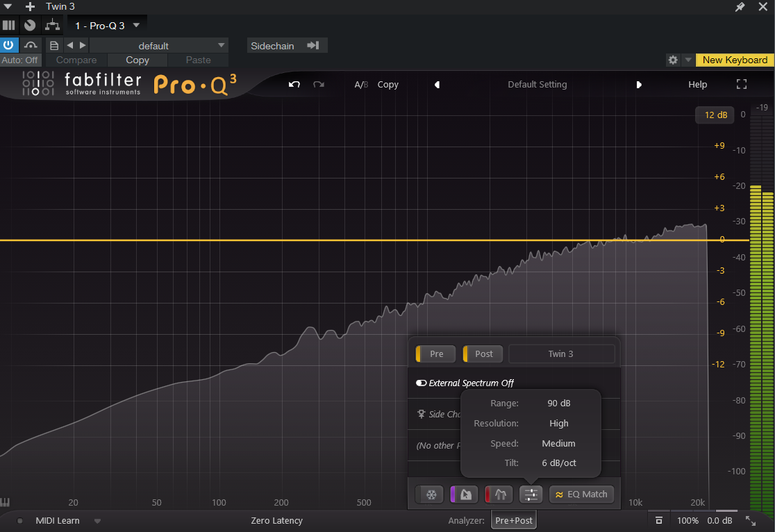Toggle the MIDI Learn indicator dot

pyautogui.click(x=19, y=521)
